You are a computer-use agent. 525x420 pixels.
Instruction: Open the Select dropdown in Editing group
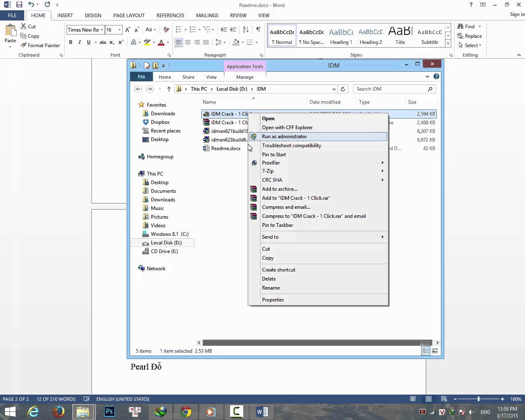[x=470, y=45]
